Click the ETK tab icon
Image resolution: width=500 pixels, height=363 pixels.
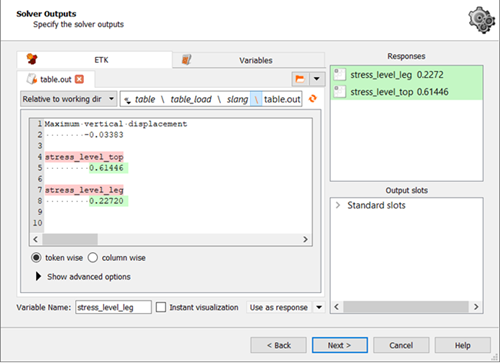tap(32, 59)
